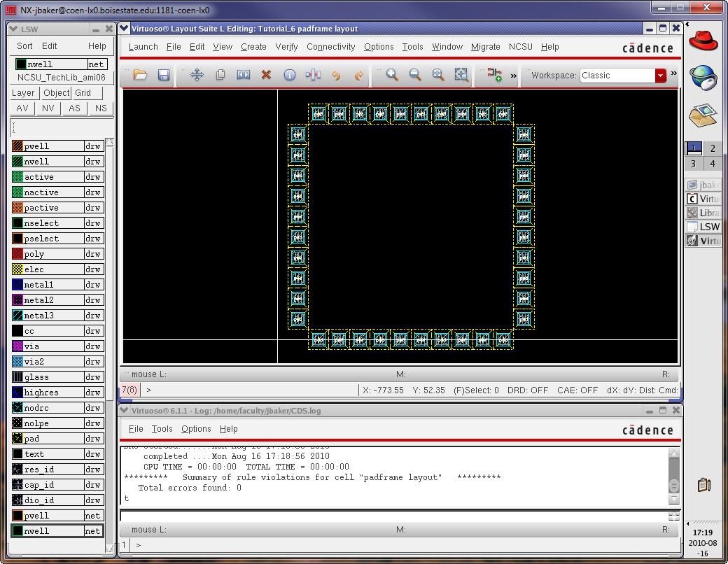The image size is (728, 564).
Task: Click the Zoom In magnifier icon
Action: pos(392,75)
